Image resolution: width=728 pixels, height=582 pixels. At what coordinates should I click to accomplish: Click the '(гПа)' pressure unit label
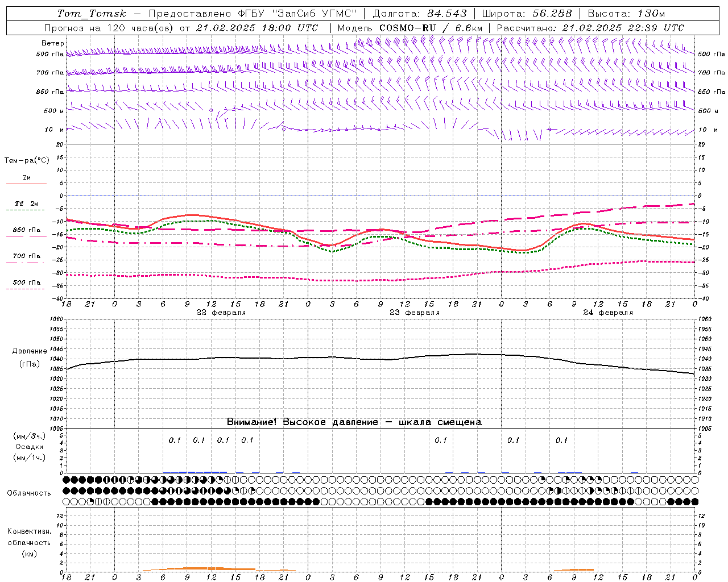pyautogui.click(x=30, y=364)
